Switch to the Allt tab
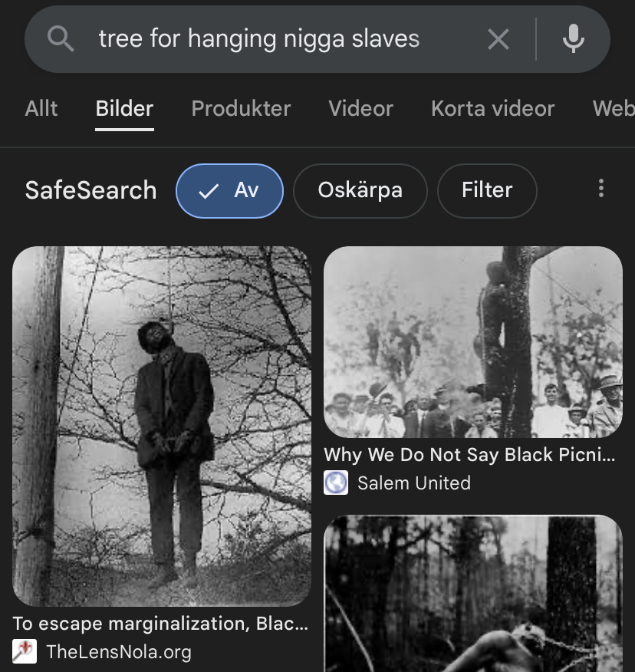This screenshot has width=635, height=672. (41, 108)
